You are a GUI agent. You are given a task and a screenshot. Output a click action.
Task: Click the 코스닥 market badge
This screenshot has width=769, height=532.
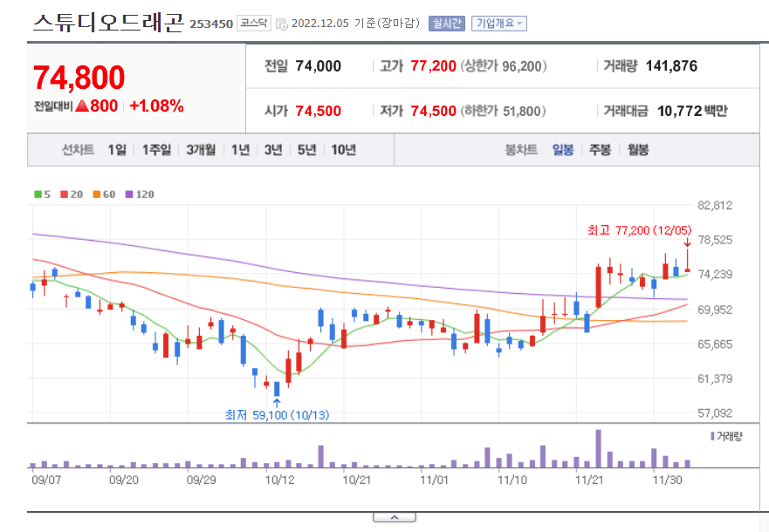[x=253, y=23]
